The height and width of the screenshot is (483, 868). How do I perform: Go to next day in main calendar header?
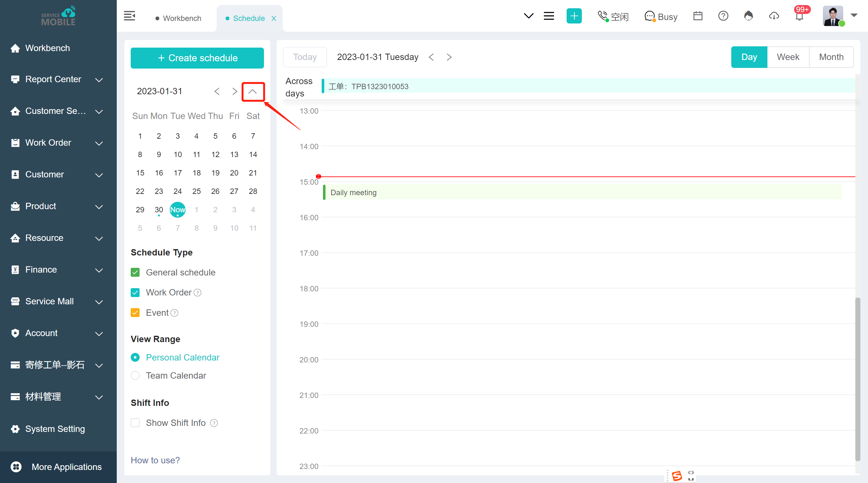pyautogui.click(x=449, y=57)
